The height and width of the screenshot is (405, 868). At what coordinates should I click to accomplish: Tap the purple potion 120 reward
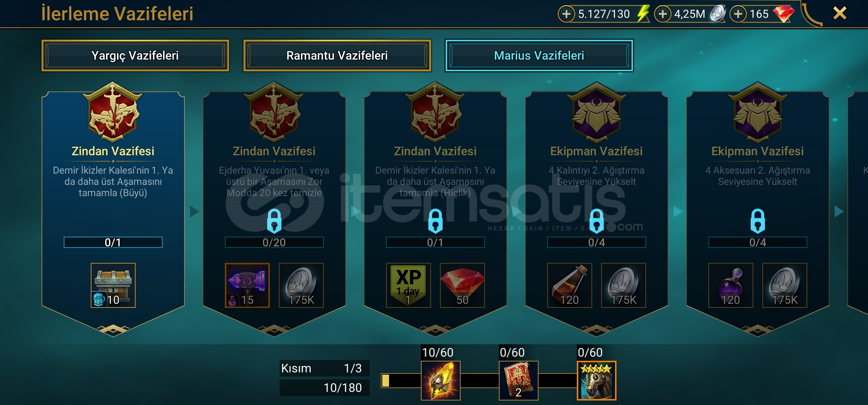(x=731, y=285)
